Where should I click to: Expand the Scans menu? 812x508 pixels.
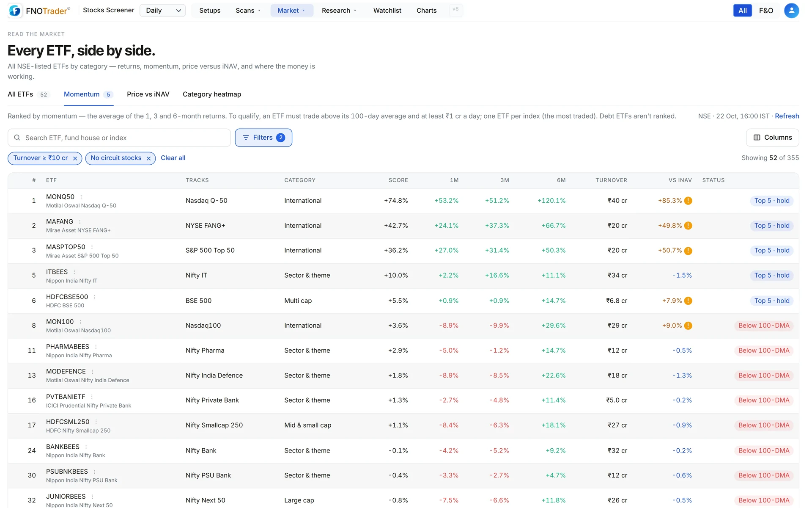pyautogui.click(x=248, y=11)
